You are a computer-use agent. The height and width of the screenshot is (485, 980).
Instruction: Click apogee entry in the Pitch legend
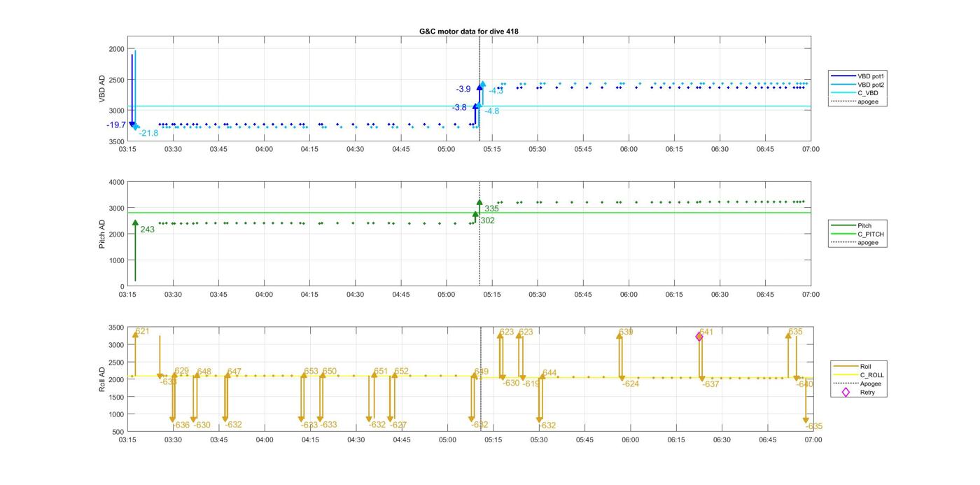[855, 242]
